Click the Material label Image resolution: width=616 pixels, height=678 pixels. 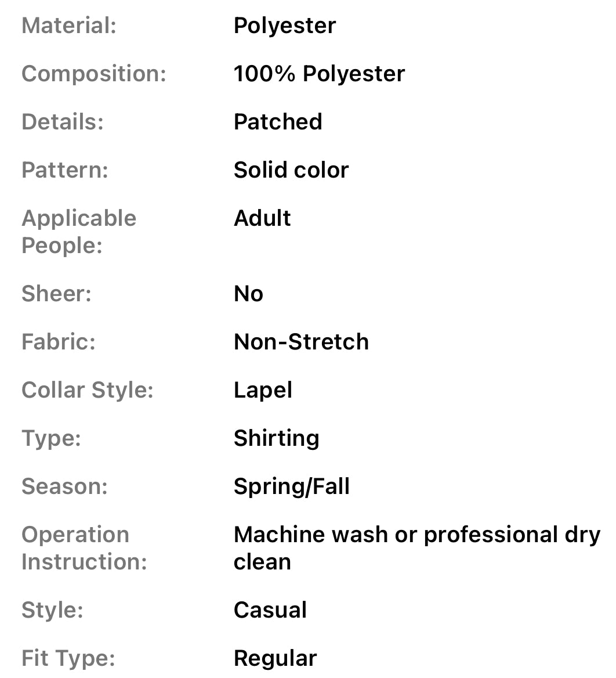pos(69,26)
